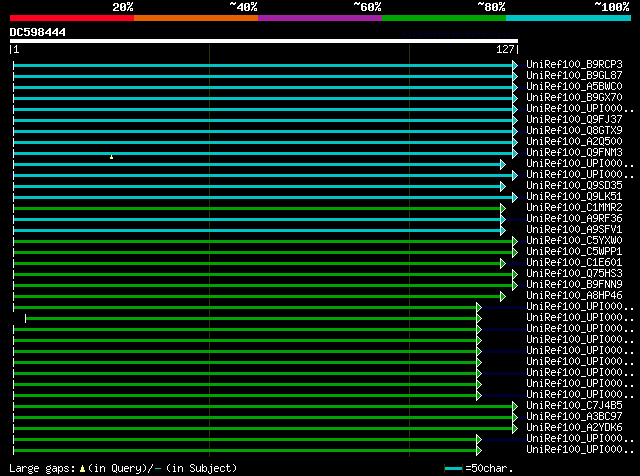Select the UniRef100_C5YXW0 label
The width and height of the screenshot is (640, 476).
coord(574,241)
